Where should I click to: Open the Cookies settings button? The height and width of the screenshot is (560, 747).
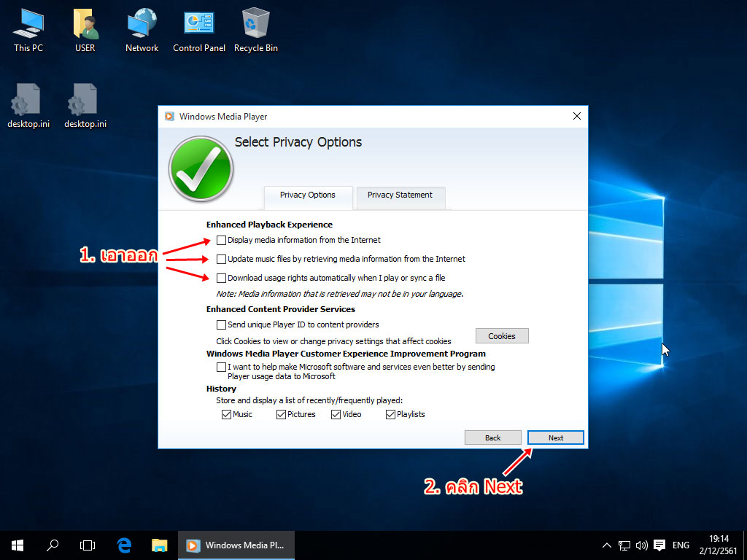pyautogui.click(x=502, y=336)
